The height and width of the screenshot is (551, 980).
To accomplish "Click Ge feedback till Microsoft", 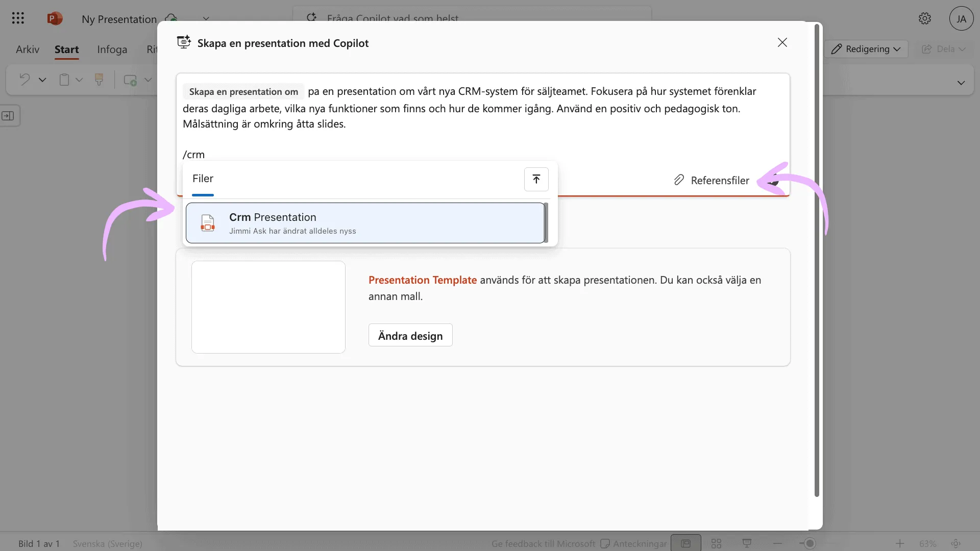I will 543,543.
